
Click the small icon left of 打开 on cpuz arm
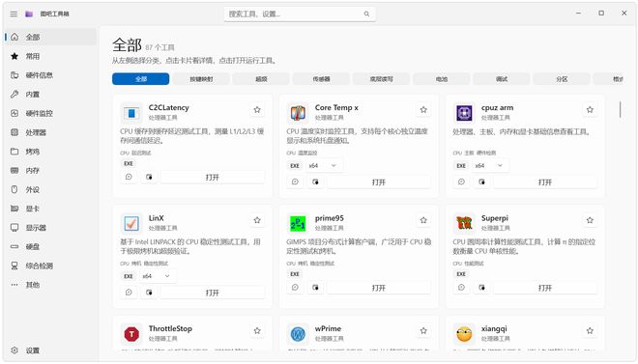click(x=482, y=182)
